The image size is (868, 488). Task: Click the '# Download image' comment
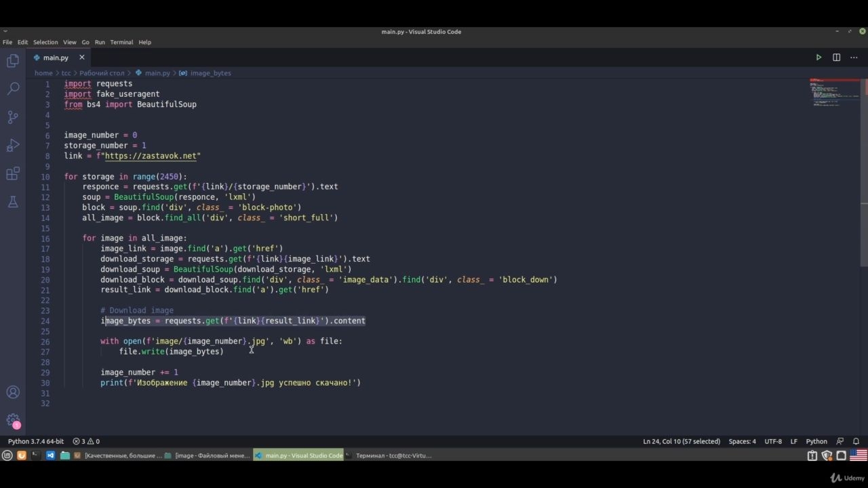click(137, 310)
